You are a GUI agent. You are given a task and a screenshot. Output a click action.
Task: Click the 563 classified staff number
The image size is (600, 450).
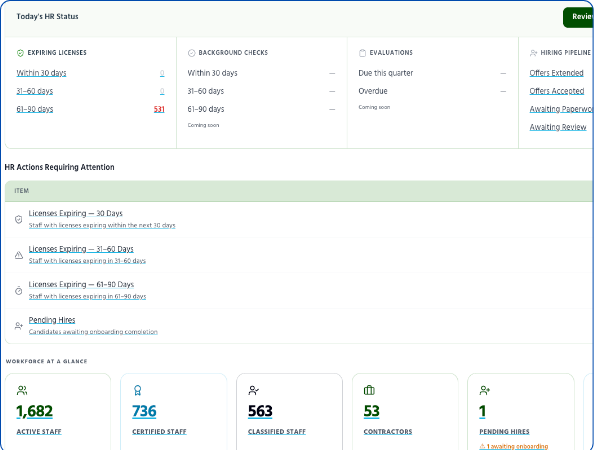click(260, 411)
